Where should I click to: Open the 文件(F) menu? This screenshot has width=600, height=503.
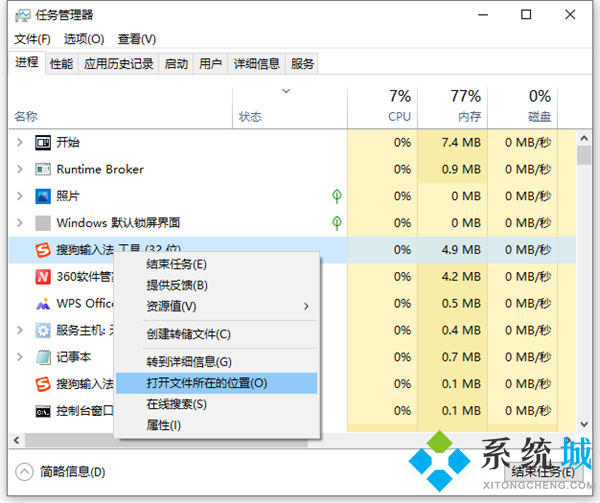(33, 39)
